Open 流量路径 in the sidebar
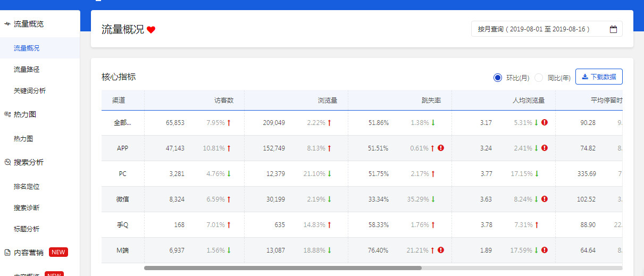Screen dimensions: 644x276 pyautogui.click(x=27, y=69)
